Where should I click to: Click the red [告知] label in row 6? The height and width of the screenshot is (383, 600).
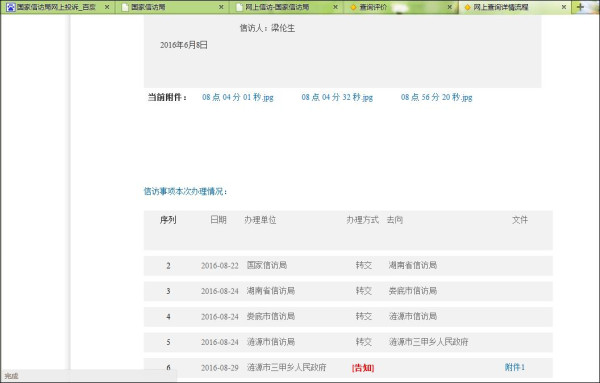363,368
